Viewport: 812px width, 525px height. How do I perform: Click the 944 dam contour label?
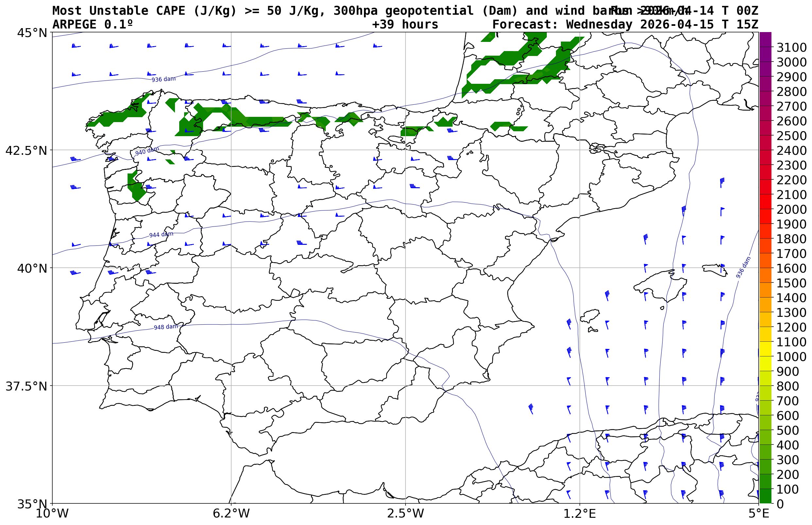pyautogui.click(x=161, y=235)
